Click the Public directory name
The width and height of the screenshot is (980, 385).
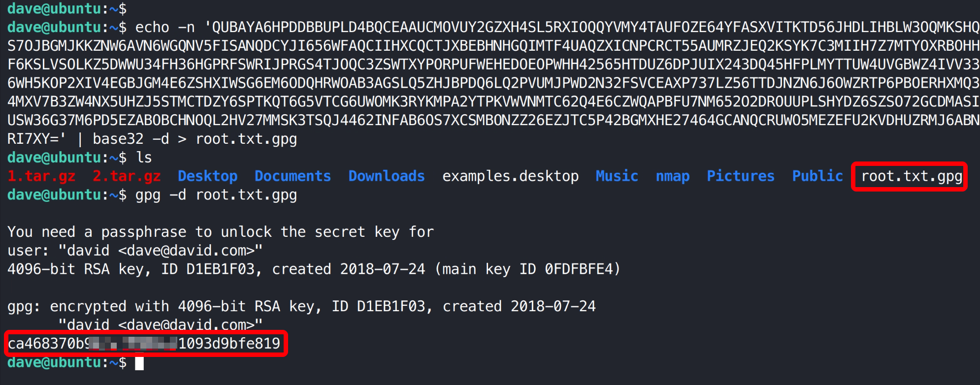tap(817, 176)
